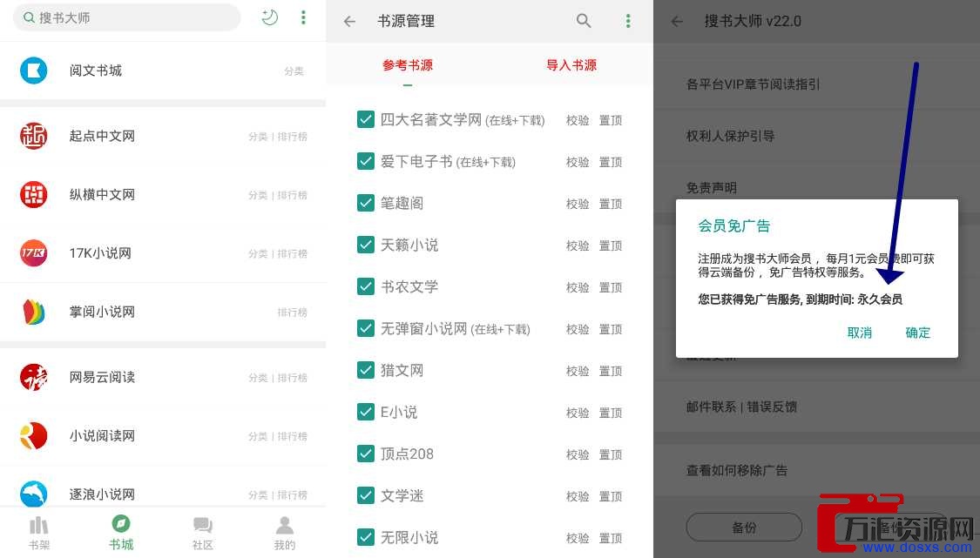Viewport: 980px width, 558px height.
Task: Open 掌阅小说网 排行榜 link
Action: click(x=292, y=313)
